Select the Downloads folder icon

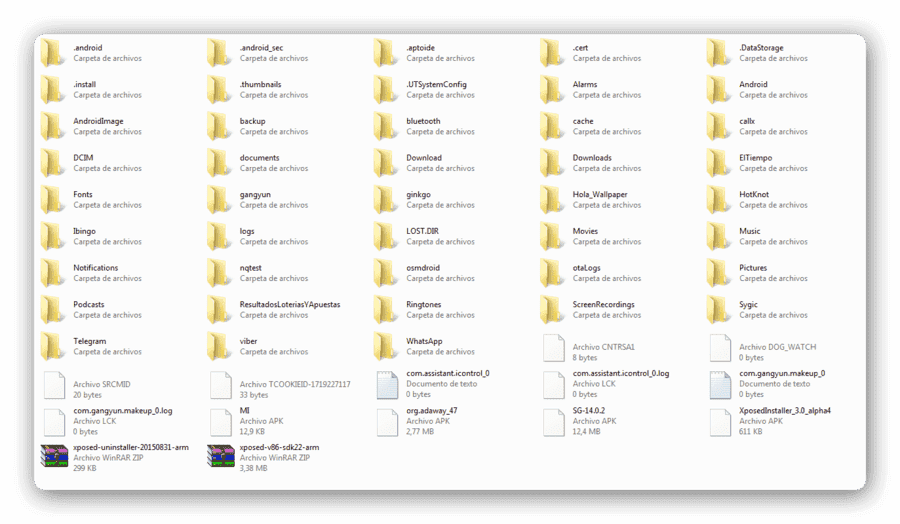coord(552,163)
